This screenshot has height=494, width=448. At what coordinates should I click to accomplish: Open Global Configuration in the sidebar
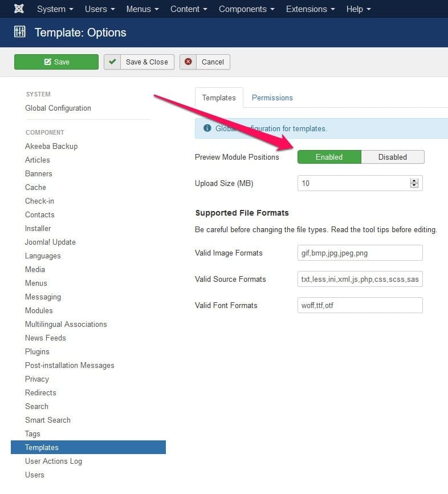pyautogui.click(x=58, y=108)
